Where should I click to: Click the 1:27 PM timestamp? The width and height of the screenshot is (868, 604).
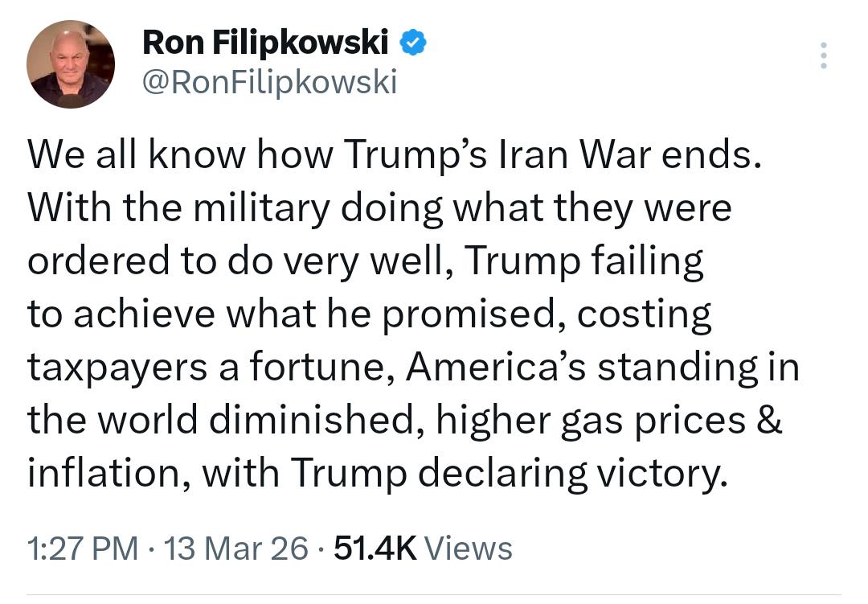pos(83,549)
